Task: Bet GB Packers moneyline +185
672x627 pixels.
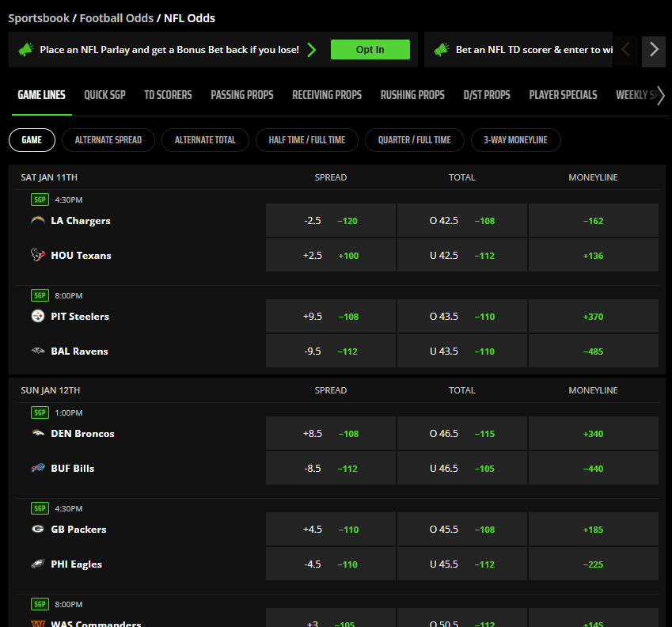Action: click(594, 530)
